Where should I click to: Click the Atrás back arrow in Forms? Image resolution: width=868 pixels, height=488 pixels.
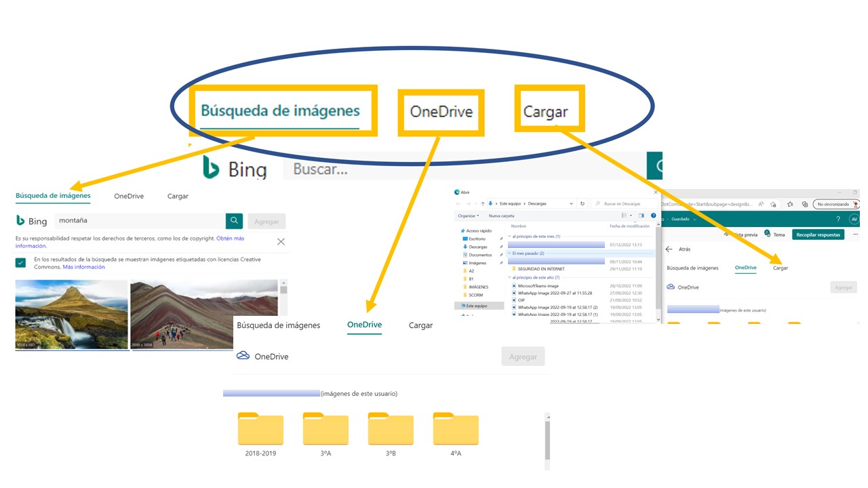point(669,249)
